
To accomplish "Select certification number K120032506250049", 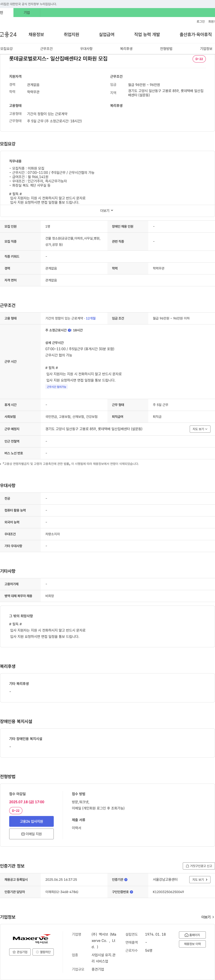I will pos(168,892).
